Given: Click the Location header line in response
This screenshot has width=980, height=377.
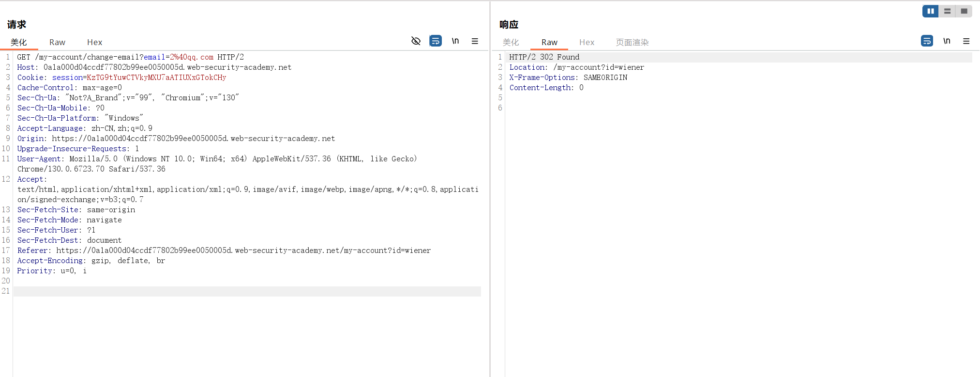Looking at the screenshot, I should point(576,67).
